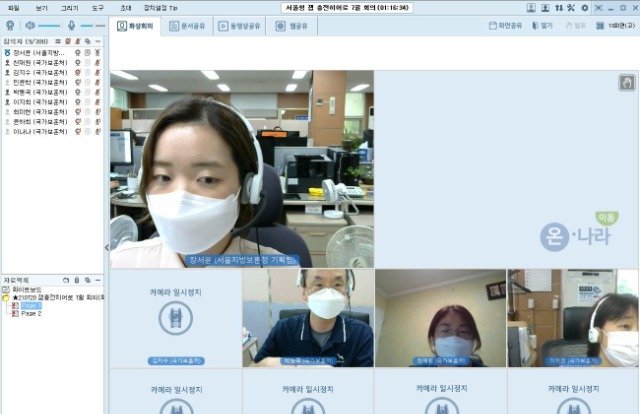Select the 동영상공유 tab
Screen dimensions: 640x414
point(240,25)
